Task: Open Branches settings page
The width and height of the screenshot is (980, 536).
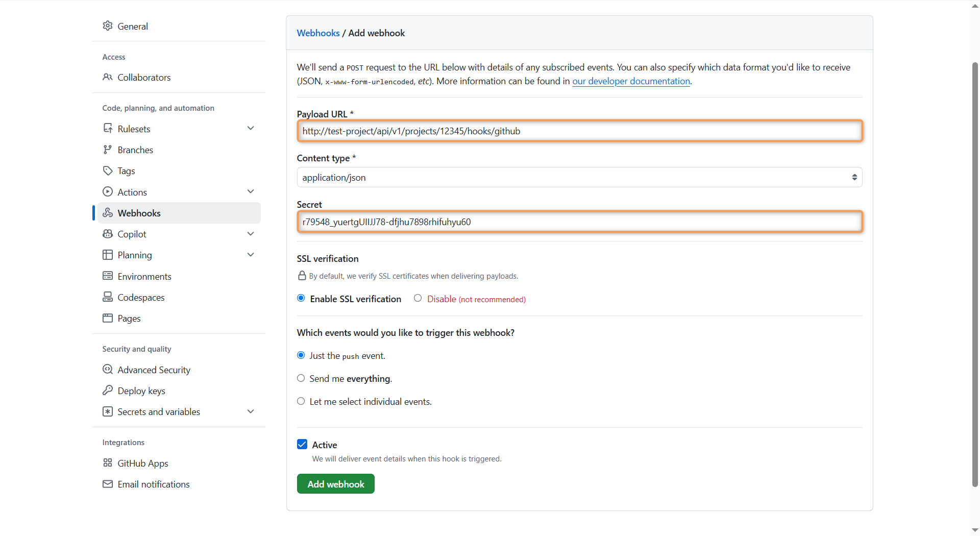Action: (179, 150)
